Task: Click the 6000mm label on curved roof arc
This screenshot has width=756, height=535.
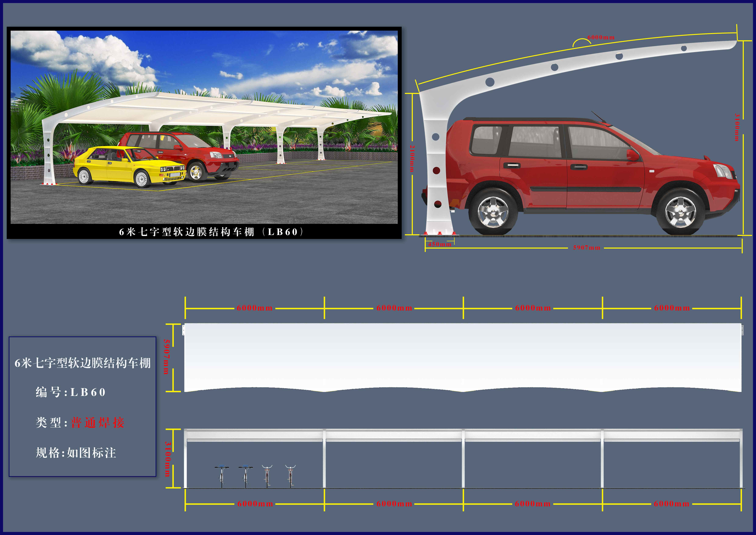Action: (601, 37)
